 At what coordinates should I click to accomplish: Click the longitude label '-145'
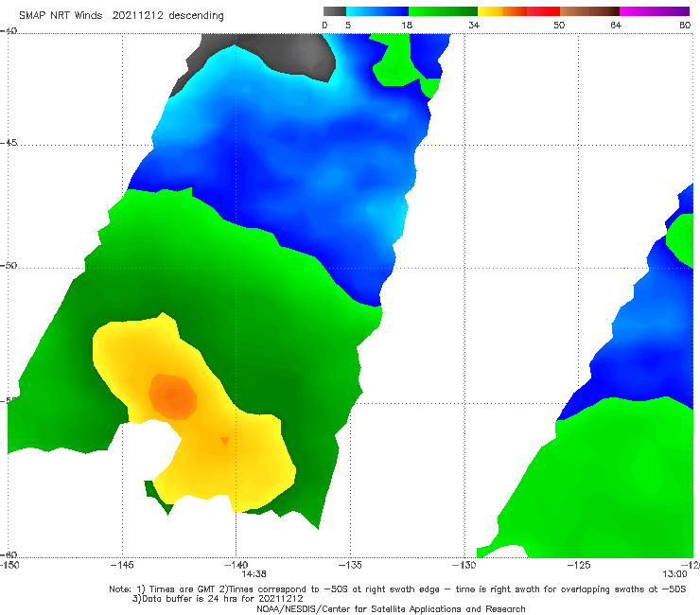[122, 566]
